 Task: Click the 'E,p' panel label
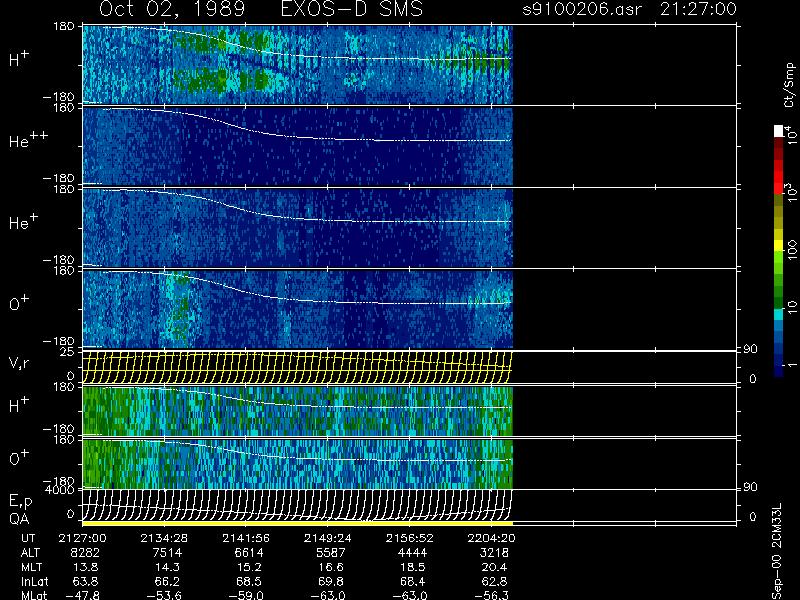21,502
